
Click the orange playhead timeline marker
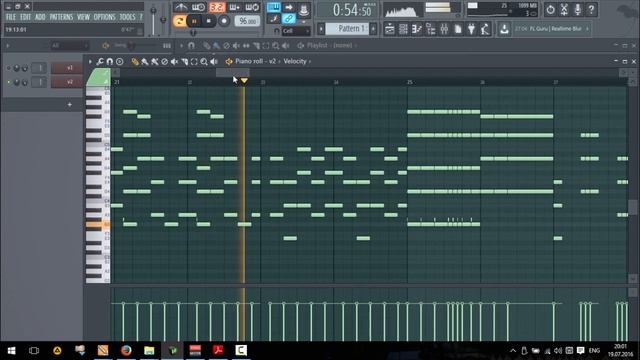244,81
